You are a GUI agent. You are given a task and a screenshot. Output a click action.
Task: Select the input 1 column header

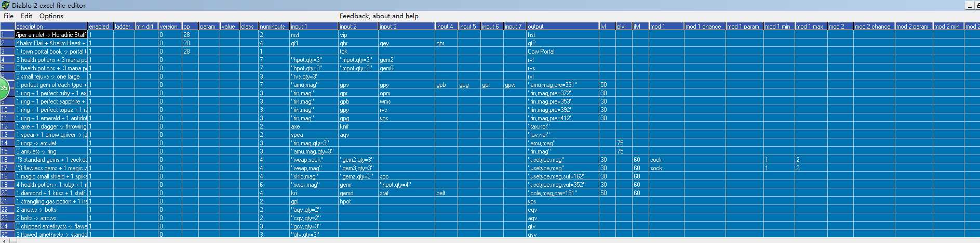click(x=314, y=26)
